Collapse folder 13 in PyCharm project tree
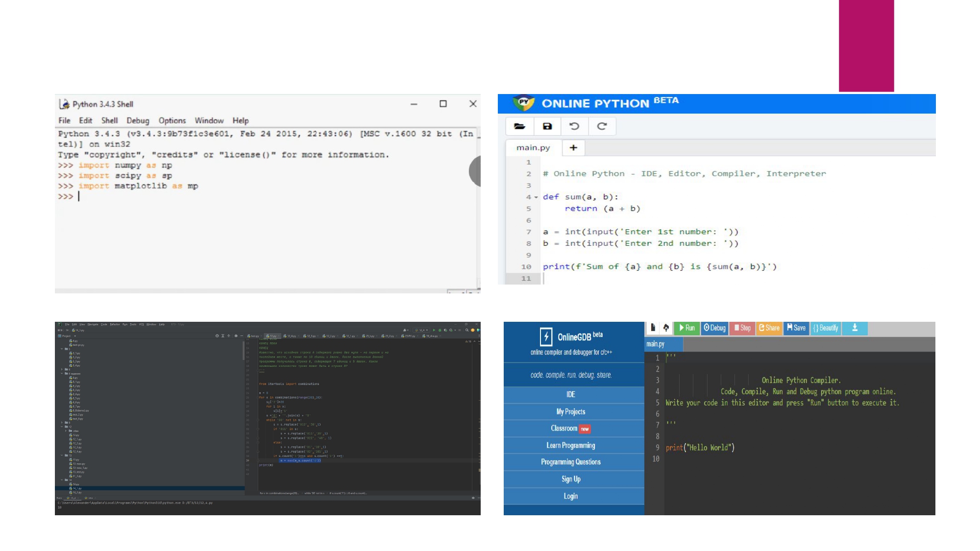 click(62, 455)
